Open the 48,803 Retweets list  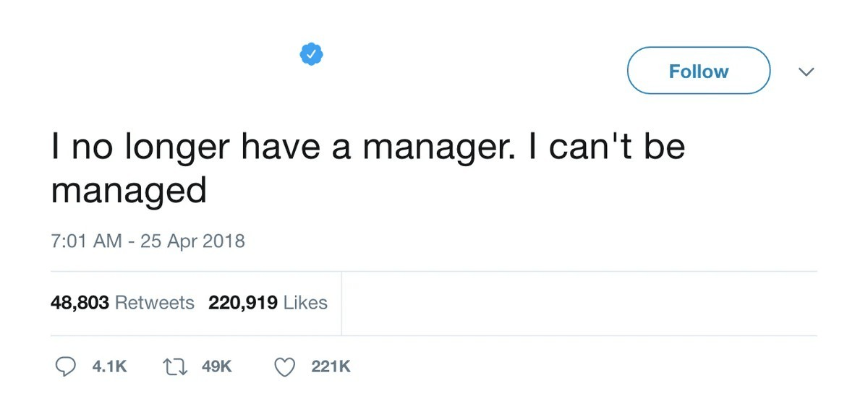tap(122, 303)
